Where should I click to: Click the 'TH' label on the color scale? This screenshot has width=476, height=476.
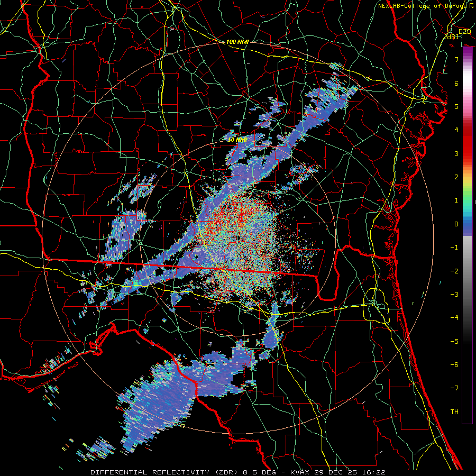pos(454,412)
